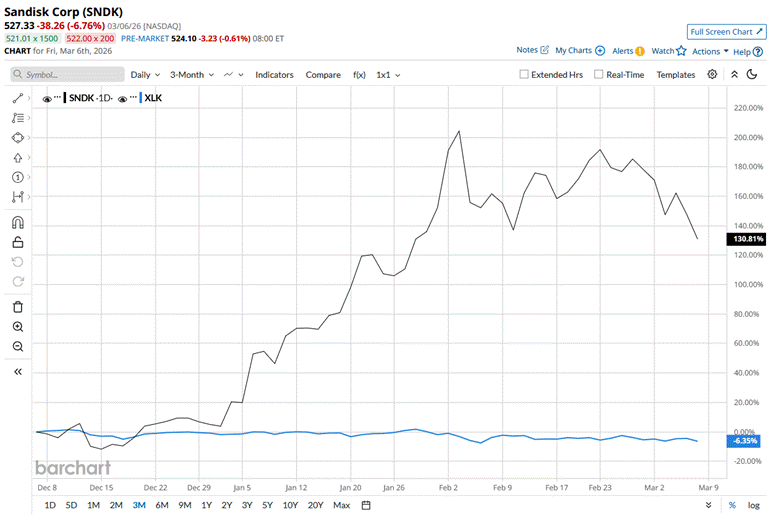This screenshot has width=779, height=515.
Task: Open Alerts notification icon
Action: click(640, 51)
